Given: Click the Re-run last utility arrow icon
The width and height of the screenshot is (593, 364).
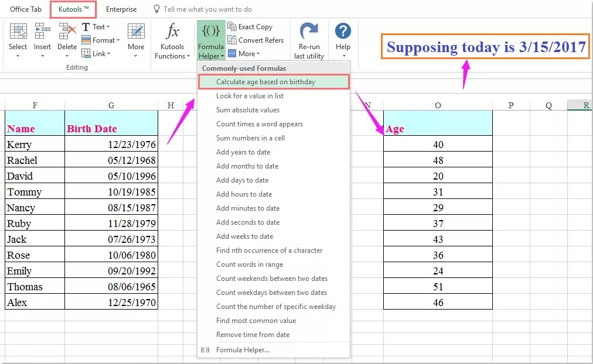Looking at the screenshot, I should [x=309, y=31].
